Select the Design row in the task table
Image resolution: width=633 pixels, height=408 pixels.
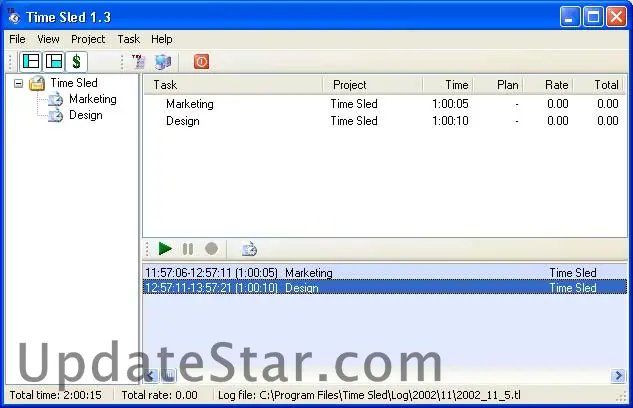point(385,121)
